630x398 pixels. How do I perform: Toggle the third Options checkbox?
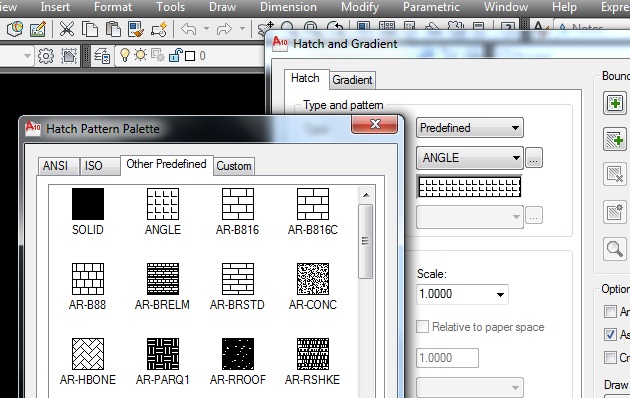610,357
